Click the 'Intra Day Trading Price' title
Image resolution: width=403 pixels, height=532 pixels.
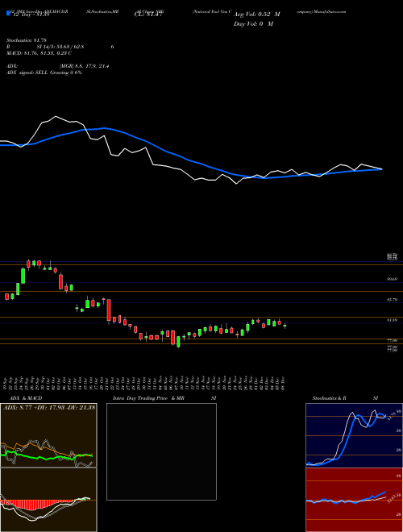pos(140,398)
